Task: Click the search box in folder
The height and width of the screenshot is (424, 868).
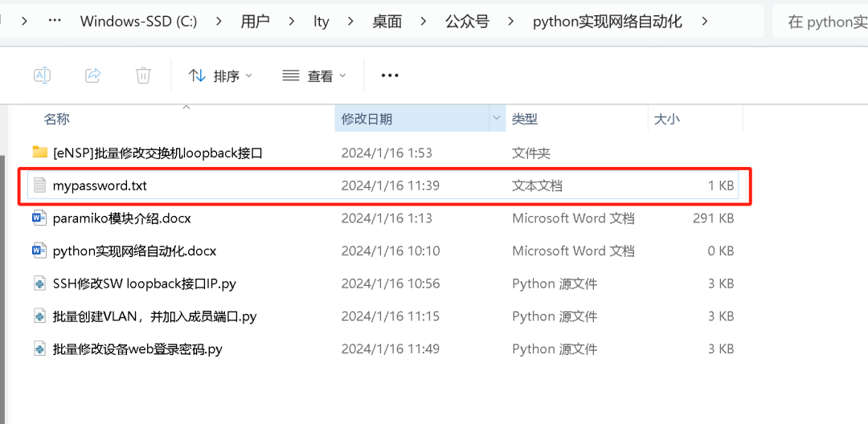Action: 821,22
